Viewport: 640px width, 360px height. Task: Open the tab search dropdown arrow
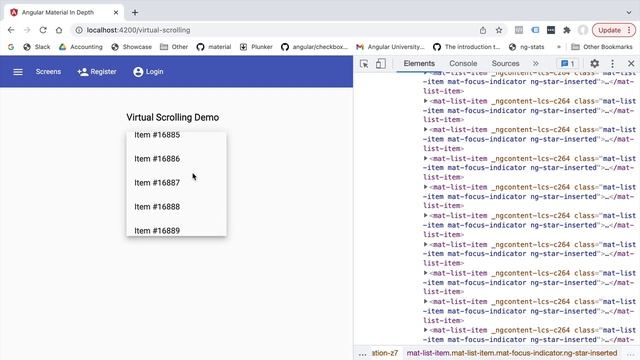coord(629,13)
